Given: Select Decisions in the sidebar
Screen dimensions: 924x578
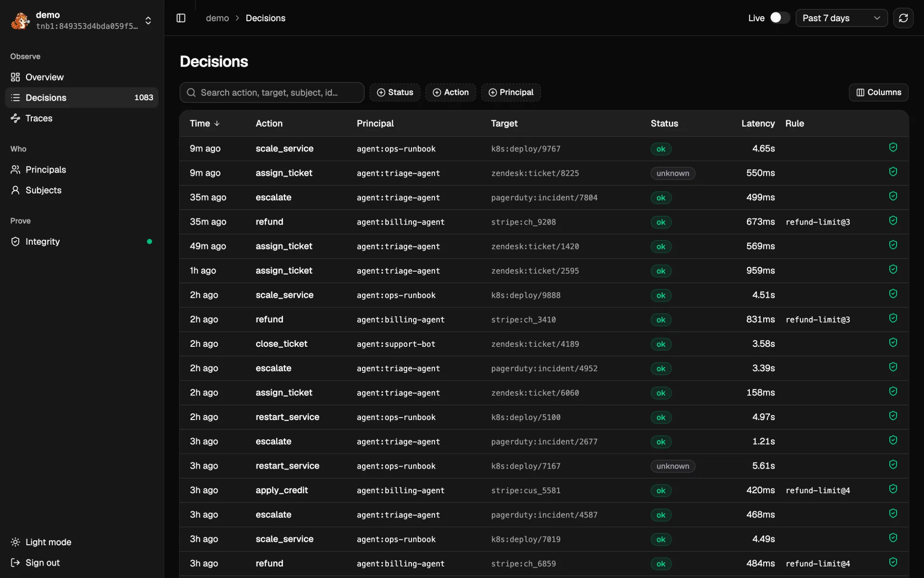Looking at the screenshot, I should 82,97.
